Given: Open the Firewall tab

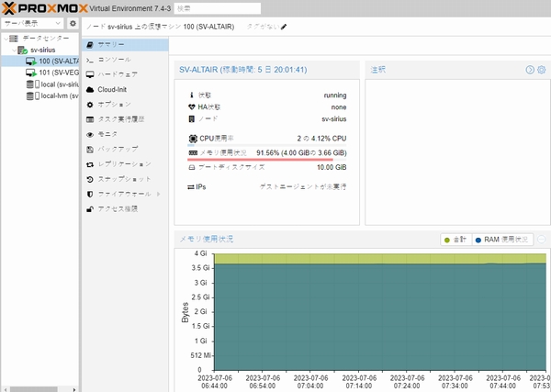Looking at the screenshot, I should 125,195.
